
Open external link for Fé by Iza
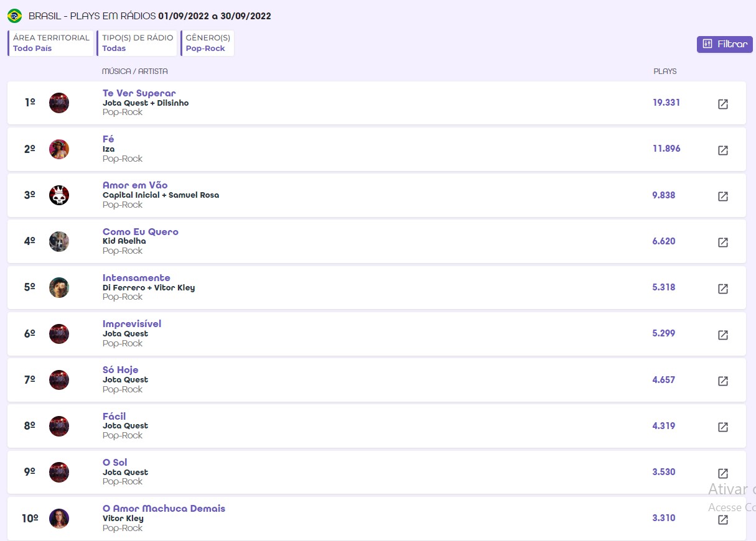tap(723, 150)
